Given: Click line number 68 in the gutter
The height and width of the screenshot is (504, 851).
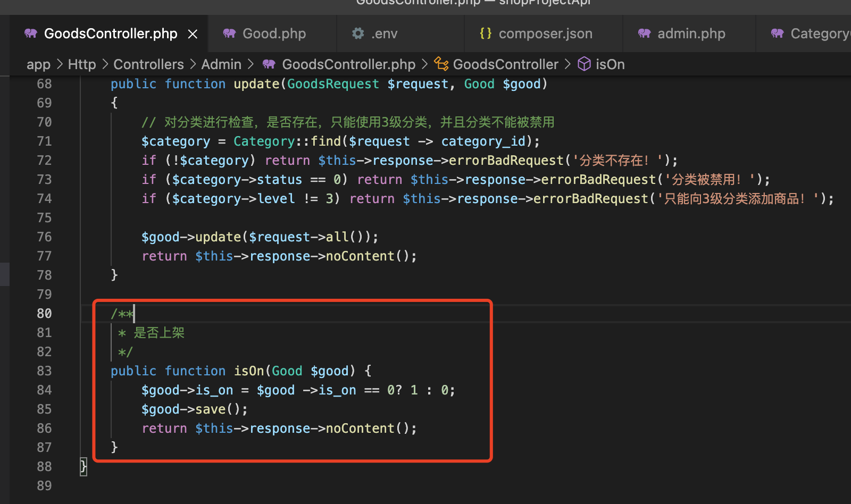Looking at the screenshot, I should [44, 84].
